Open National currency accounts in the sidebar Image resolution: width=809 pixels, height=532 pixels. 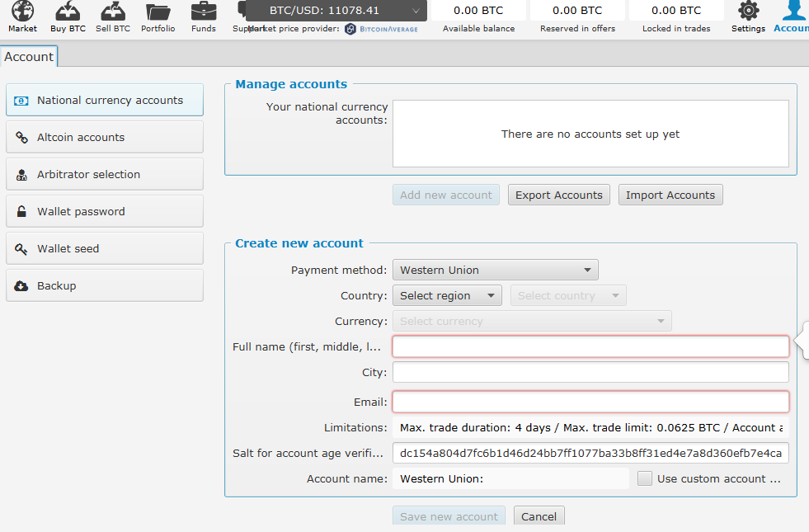click(x=105, y=100)
